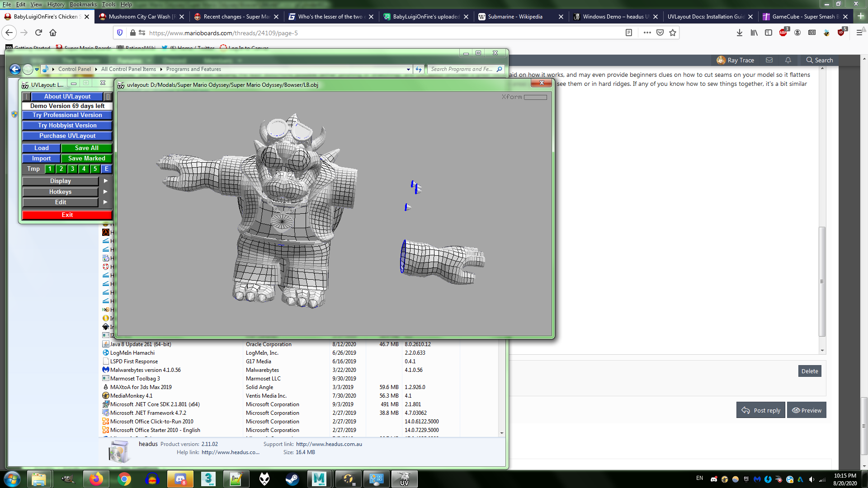Click the back arrow in Control Panel window
The width and height of the screenshot is (868, 488).
click(x=15, y=69)
